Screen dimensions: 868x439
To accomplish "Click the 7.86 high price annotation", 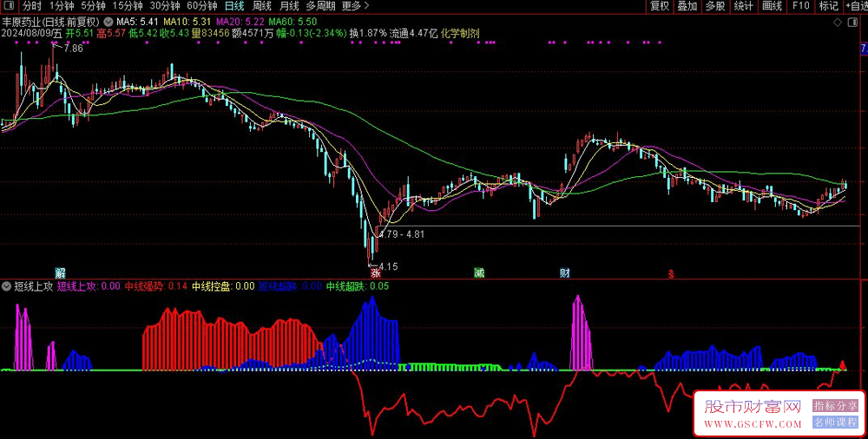I will 74,49.
